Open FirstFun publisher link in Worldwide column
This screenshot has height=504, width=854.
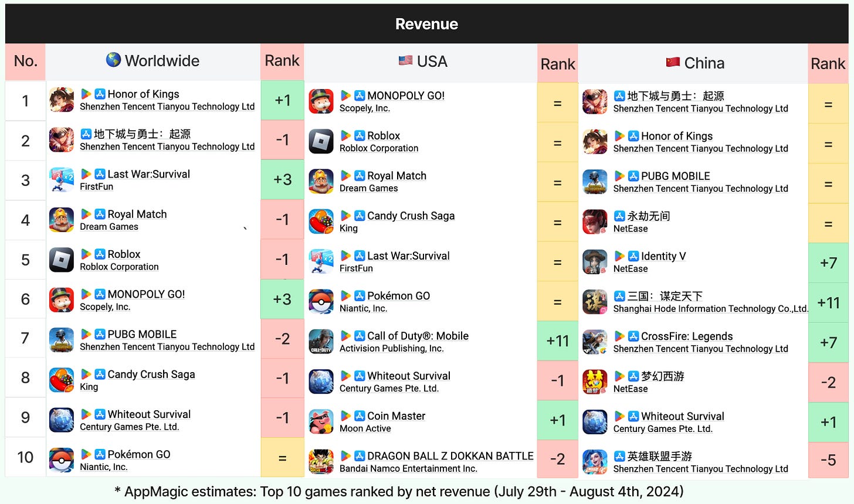[x=97, y=186]
